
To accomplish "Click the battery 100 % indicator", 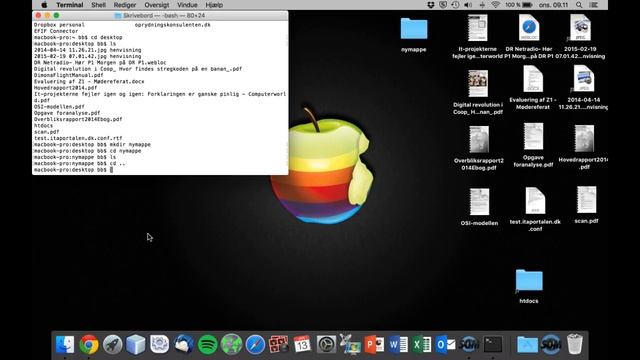I will pos(519,5).
